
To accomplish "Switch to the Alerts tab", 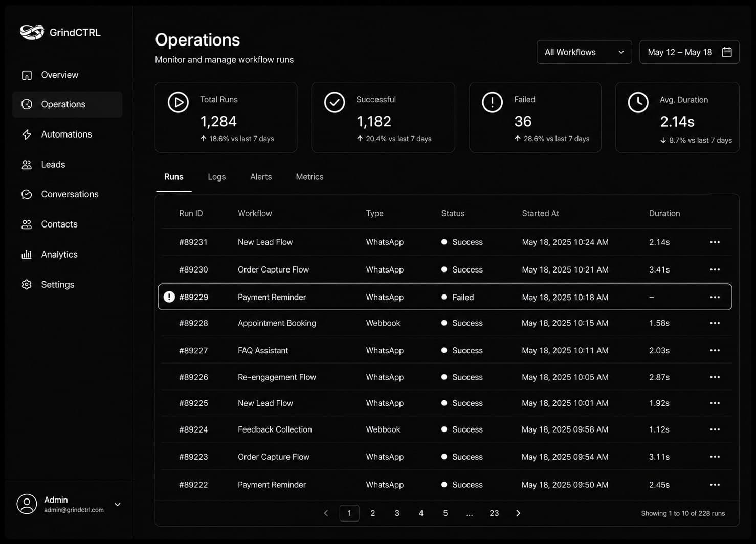I will [x=261, y=177].
